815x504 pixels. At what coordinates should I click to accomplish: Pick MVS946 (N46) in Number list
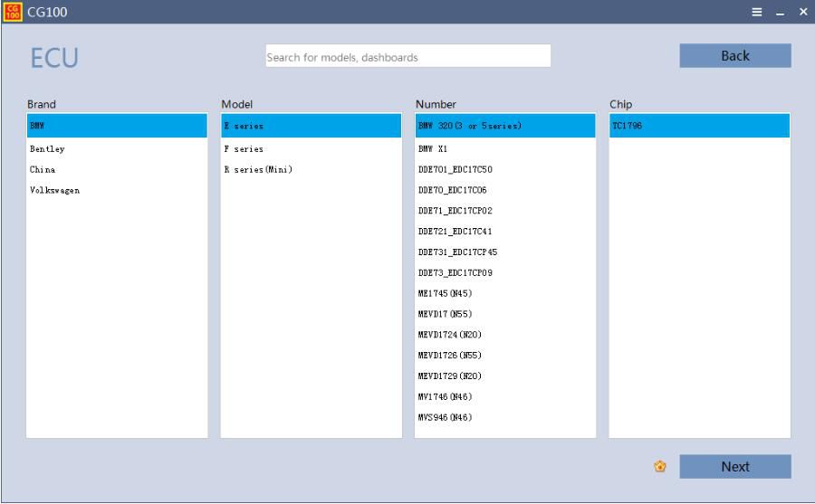(x=445, y=417)
